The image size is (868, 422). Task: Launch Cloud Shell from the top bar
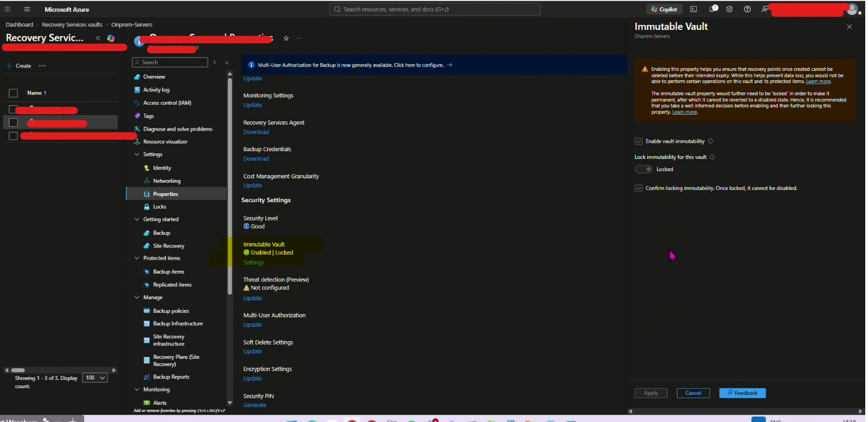(694, 9)
